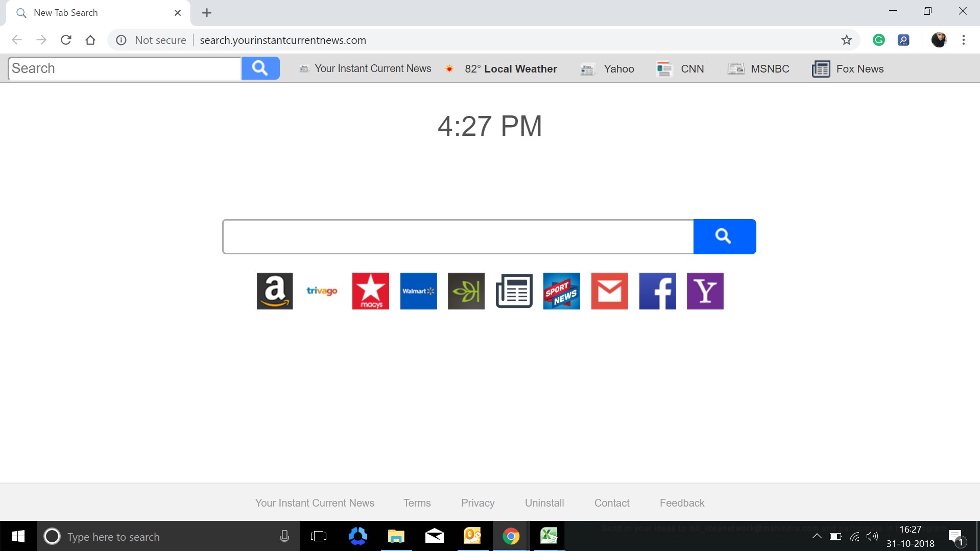Open the Macy's shortcut icon
The image size is (980, 551).
370,291
